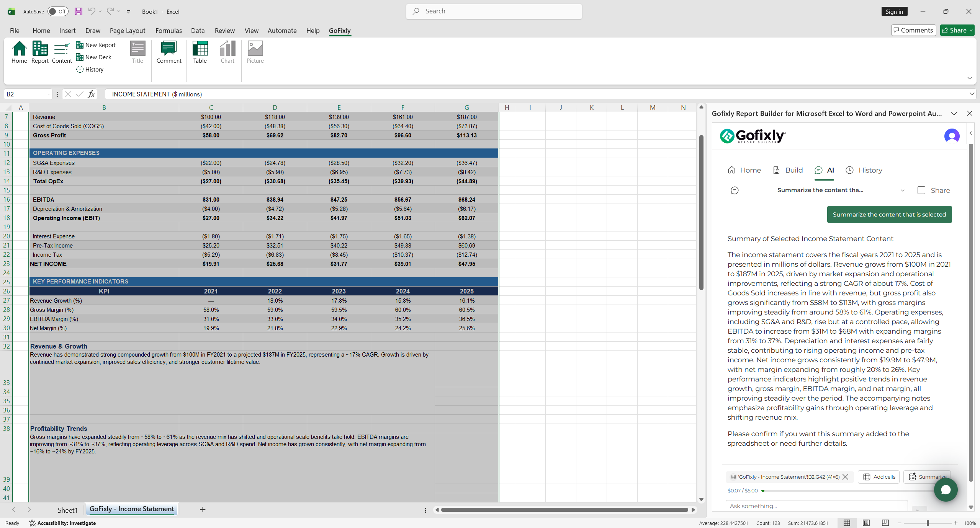This screenshot has height=528, width=980.
Task: Open the user profile avatar in Gofixly pane
Action: click(x=952, y=136)
